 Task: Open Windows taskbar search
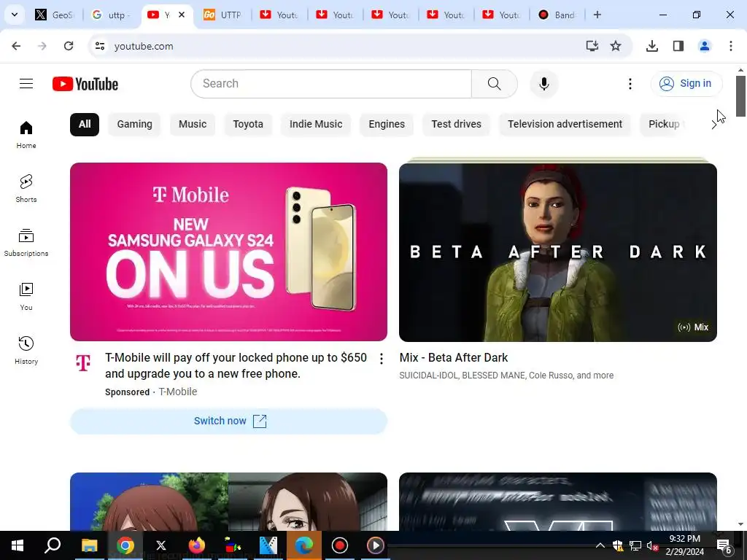[53, 545]
